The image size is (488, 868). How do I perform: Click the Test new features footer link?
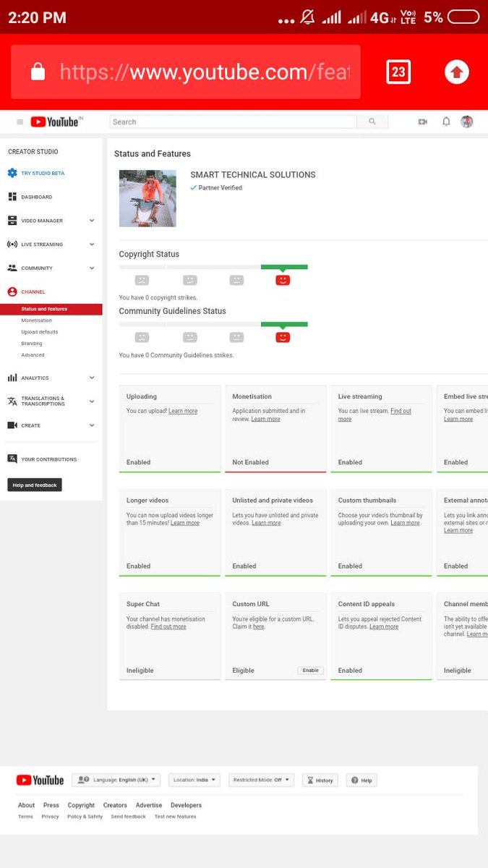175,817
